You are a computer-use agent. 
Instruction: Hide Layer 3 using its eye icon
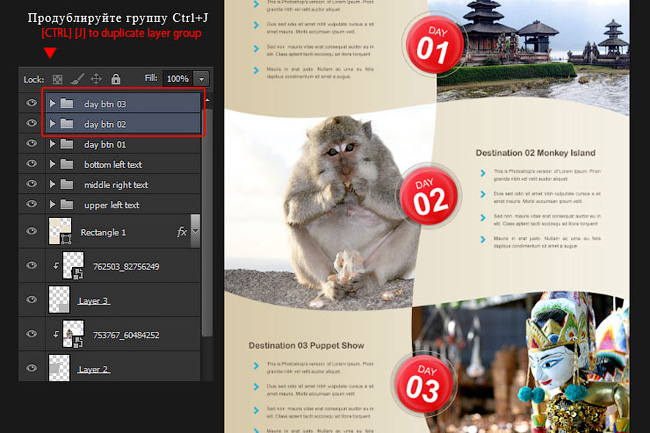pyautogui.click(x=32, y=300)
